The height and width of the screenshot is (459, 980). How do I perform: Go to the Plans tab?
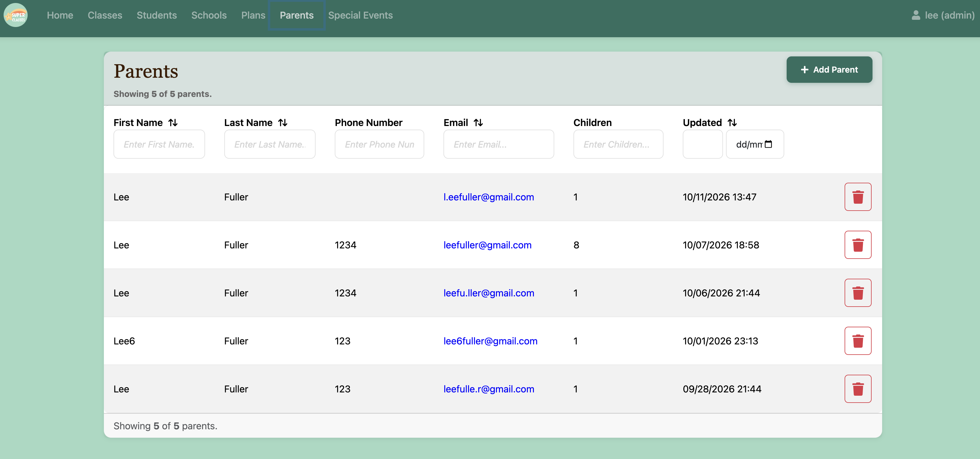(253, 15)
